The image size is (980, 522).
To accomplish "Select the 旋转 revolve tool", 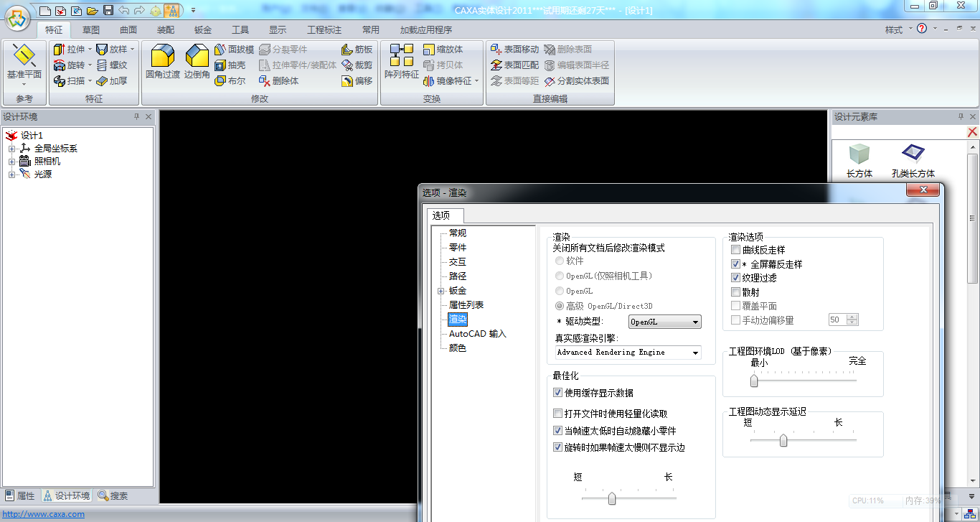I will click(x=69, y=65).
